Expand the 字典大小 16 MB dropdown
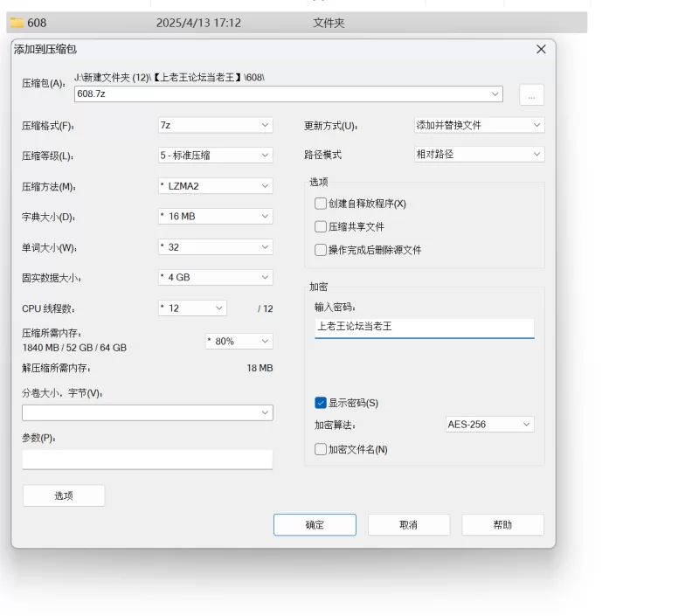This screenshot has height=616, width=699. 215,216
